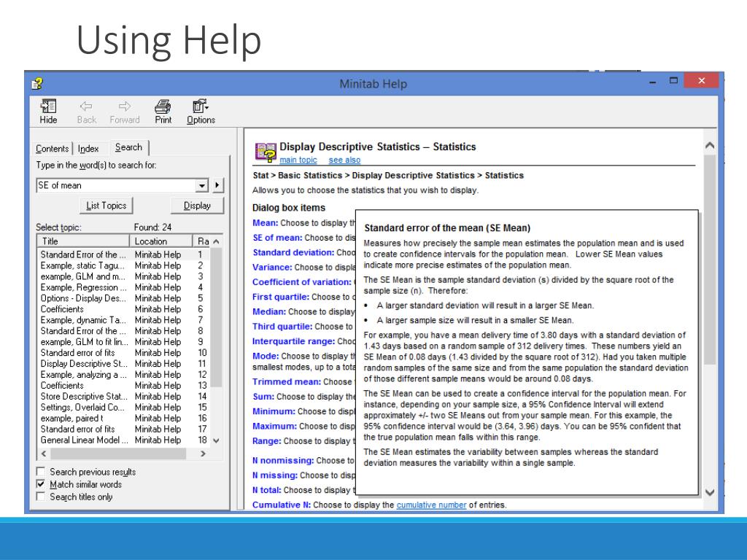Click the Minitab Help title bar icon
The image size is (747, 560).
(37, 84)
